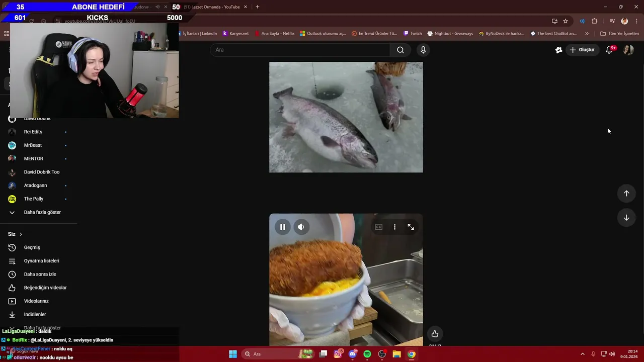This screenshot has height=362, width=644.
Task: Open a new Chrome tab
Action: tap(258, 7)
